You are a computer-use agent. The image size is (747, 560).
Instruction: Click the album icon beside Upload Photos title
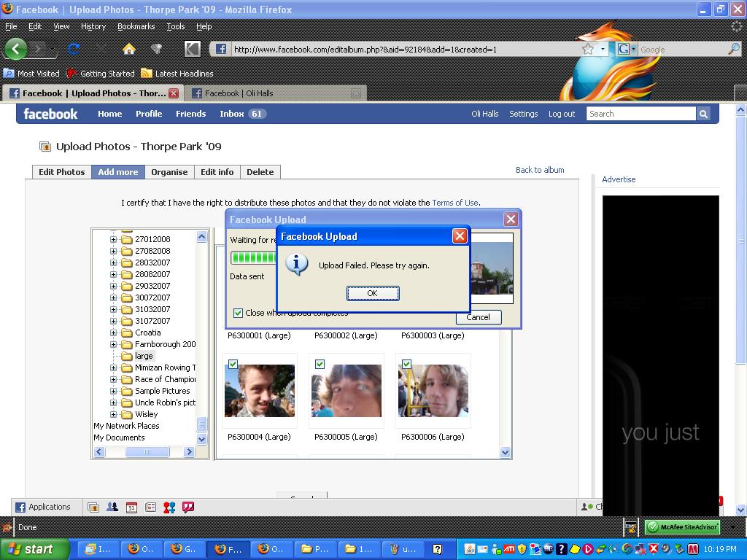tap(45, 147)
